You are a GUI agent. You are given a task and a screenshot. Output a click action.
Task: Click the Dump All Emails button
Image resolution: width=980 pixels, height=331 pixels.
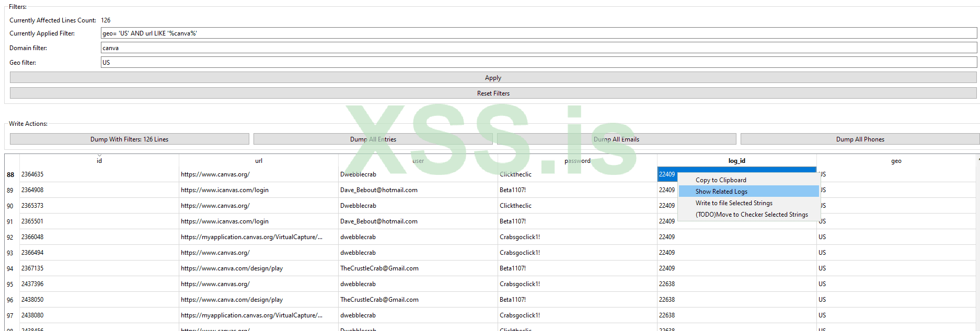pyautogui.click(x=616, y=139)
